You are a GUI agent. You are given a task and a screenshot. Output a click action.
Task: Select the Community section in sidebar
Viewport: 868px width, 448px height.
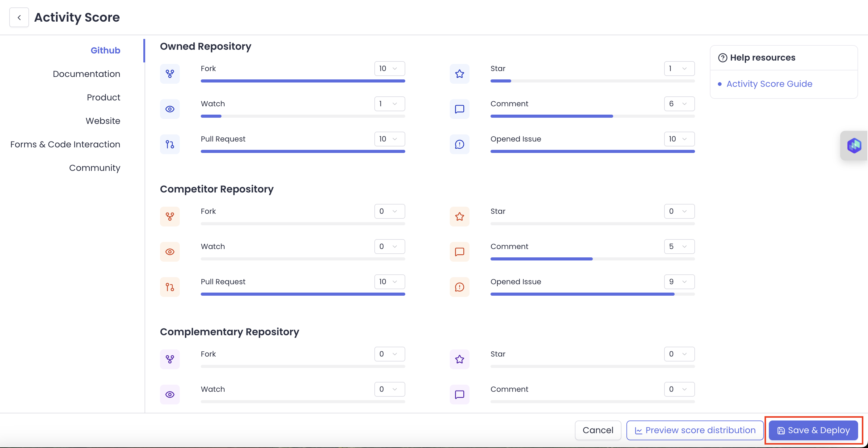(94, 168)
